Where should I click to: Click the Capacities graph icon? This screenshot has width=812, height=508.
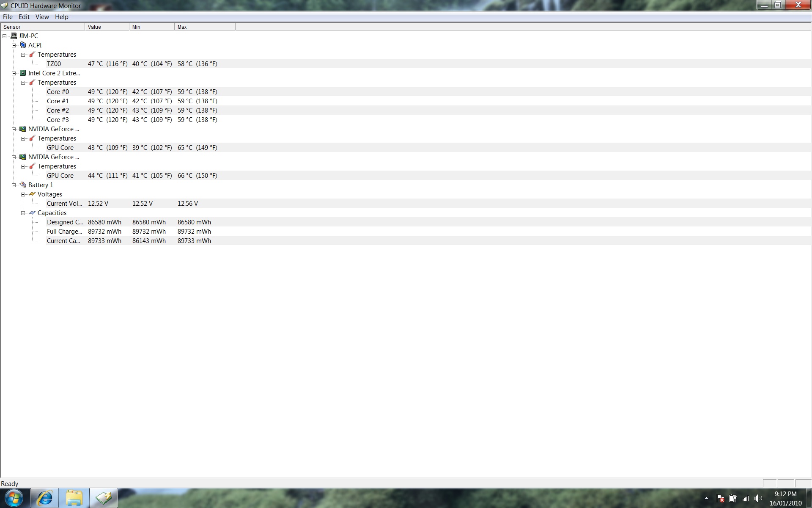tap(32, 213)
